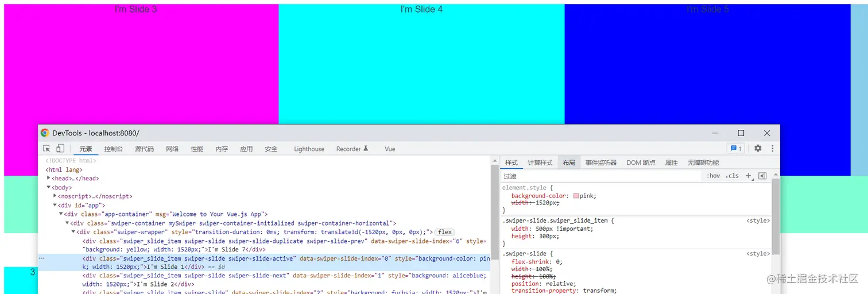Open the 源代码 (Sources) tab
The width and height of the screenshot is (868, 294).
coord(145,149)
